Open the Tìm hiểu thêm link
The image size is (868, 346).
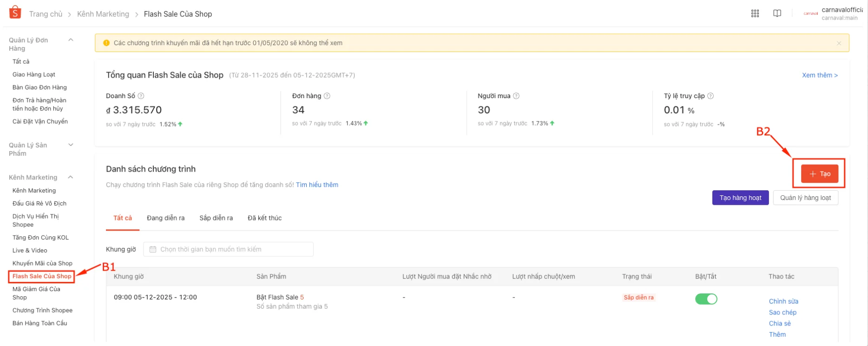click(317, 185)
